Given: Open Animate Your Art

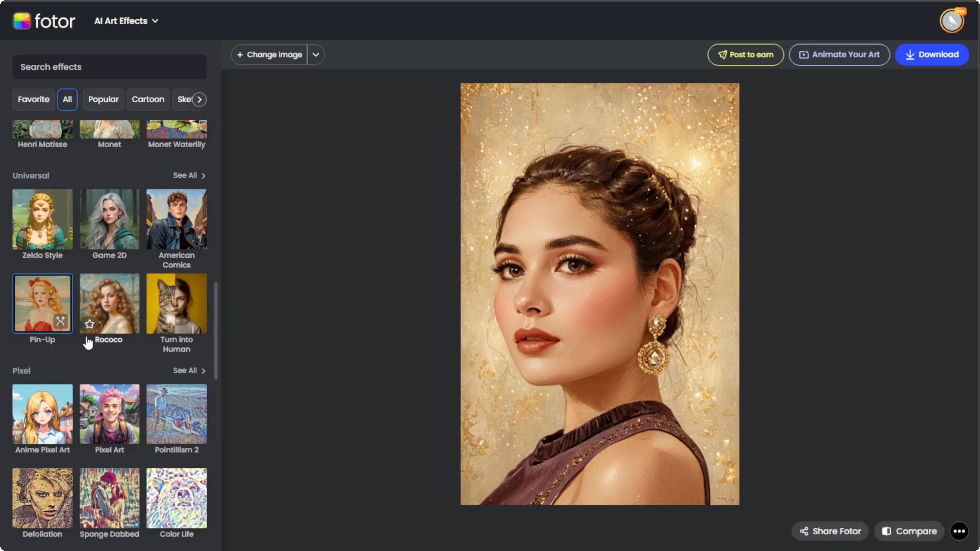Looking at the screenshot, I should (x=839, y=55).
